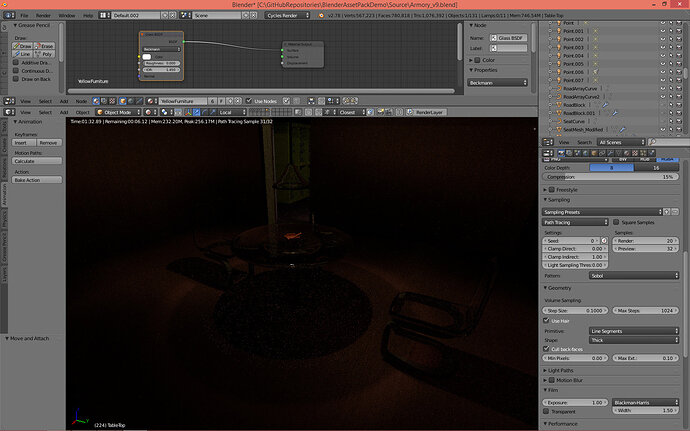Image resolution: width=690 pixels, height=431 pixels.
Task: Click the Bake Action button
Action: pyautogui.click(x=37, y=180)
